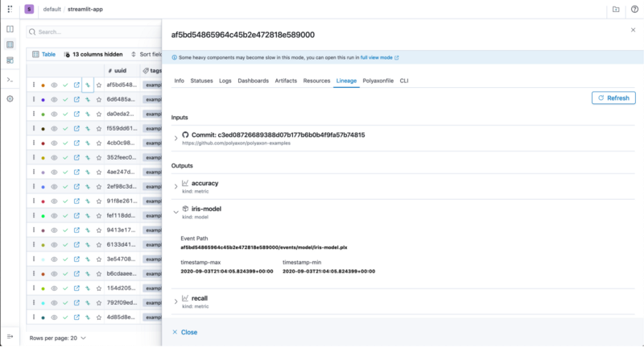Screen dimensions: 644x353
Task: Open run af5bd548 in new tab
Action: (x=76, y=85)
